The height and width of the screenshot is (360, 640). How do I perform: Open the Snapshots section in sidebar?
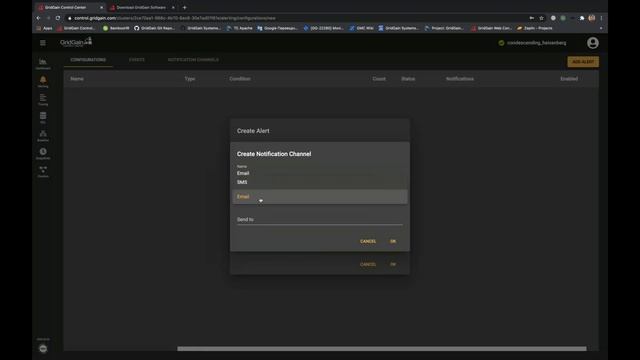pos(43,153)
